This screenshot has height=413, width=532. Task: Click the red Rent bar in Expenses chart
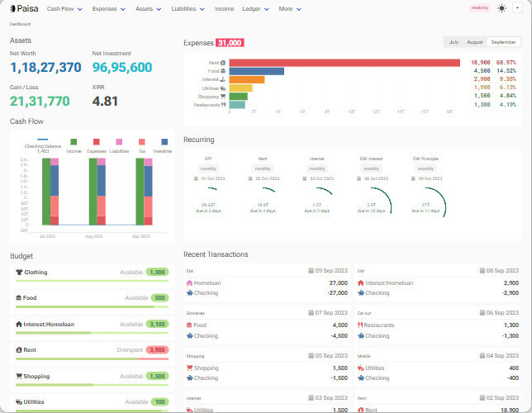[344, 62]
